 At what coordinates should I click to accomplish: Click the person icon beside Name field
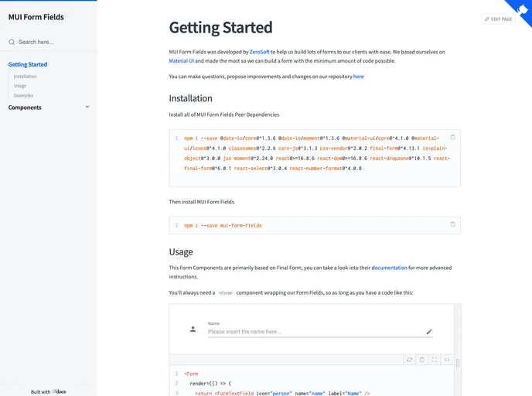(193, 329)
